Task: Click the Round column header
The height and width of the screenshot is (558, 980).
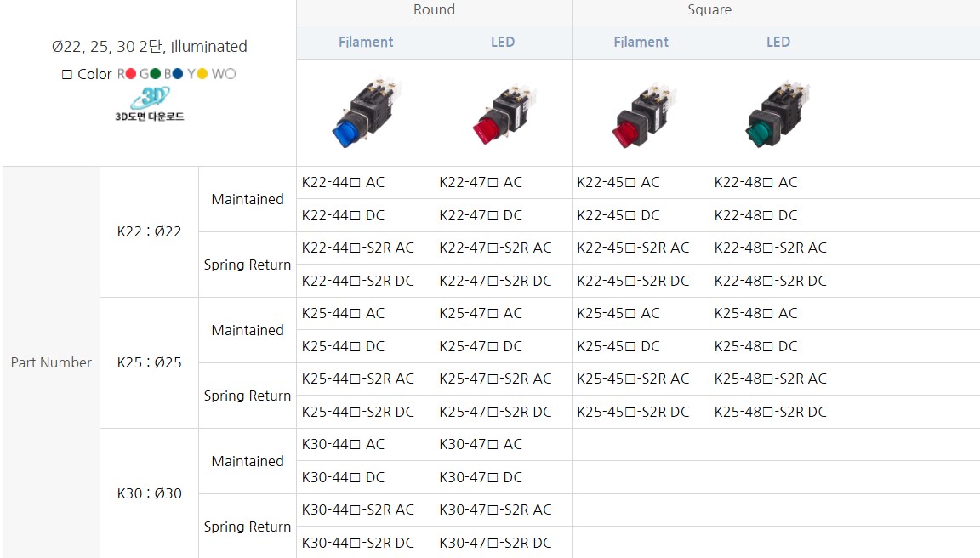Action: coord(434,10)
